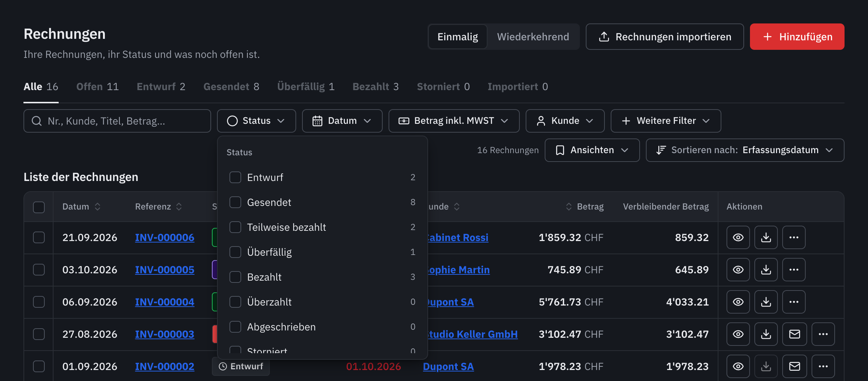Open customer link Dupont SA for INV-000002
868x381 pixels.
[448, 366]
